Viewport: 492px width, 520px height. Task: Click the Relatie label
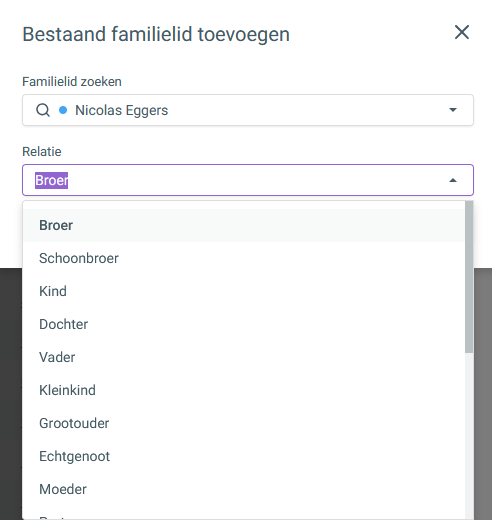pos(42,152)
